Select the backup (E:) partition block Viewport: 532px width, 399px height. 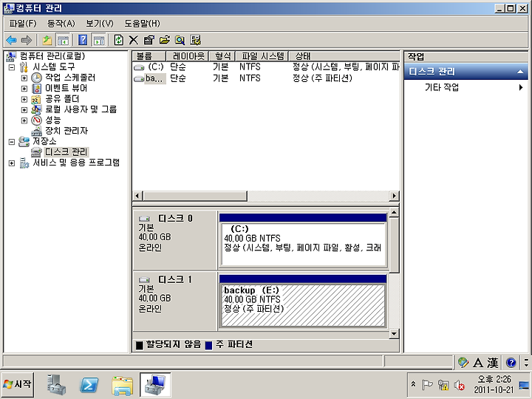pos(303,305)
